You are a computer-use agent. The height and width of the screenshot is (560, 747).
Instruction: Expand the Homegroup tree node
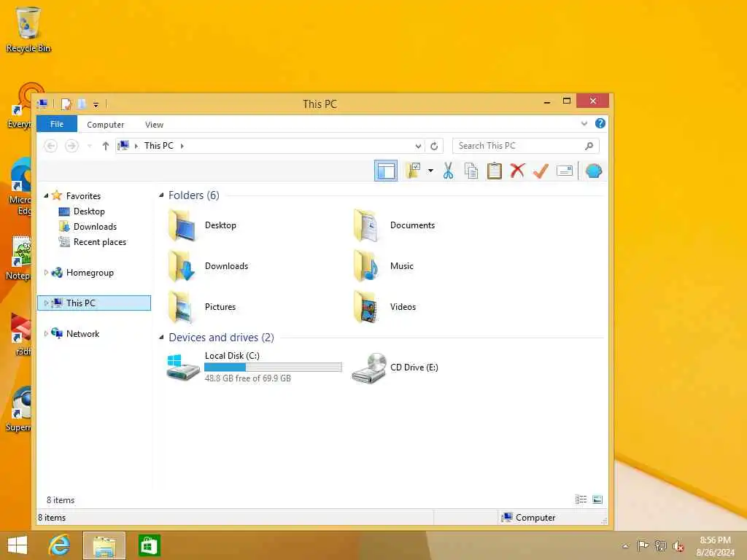(46, 273)
